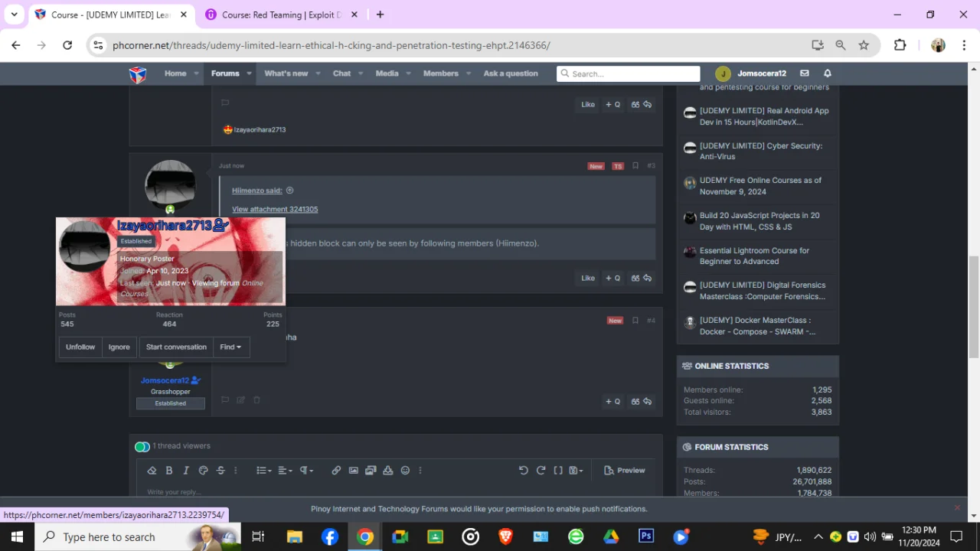Open the Home menu item

click(x=175, y=73)
